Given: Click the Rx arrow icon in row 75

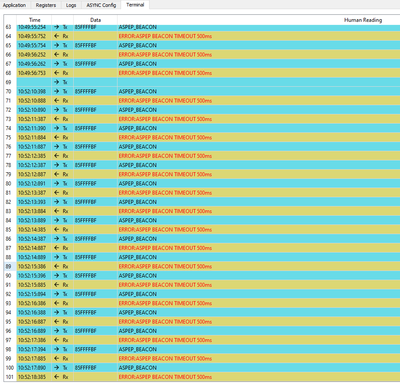Looking at the screenshot, I should coord(57,137).
